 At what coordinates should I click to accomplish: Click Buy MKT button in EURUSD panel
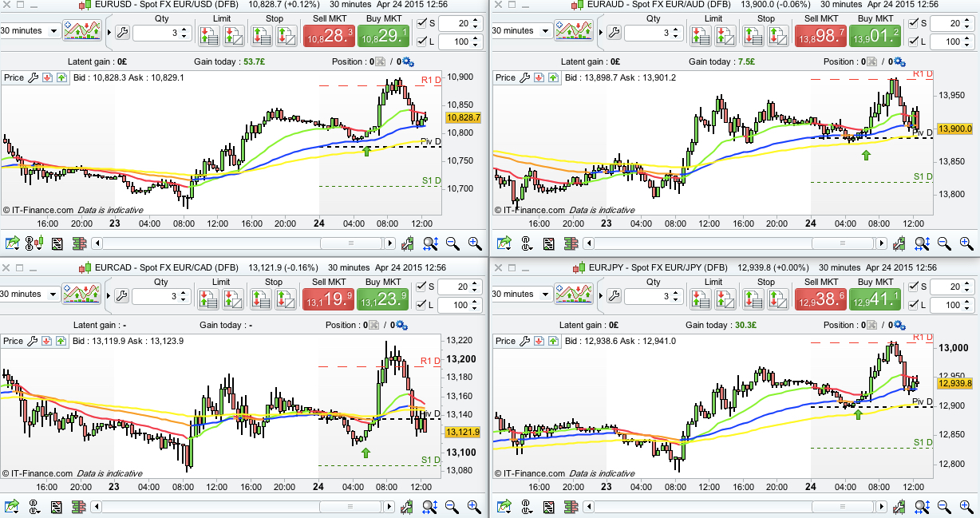(x=383, y=36)
